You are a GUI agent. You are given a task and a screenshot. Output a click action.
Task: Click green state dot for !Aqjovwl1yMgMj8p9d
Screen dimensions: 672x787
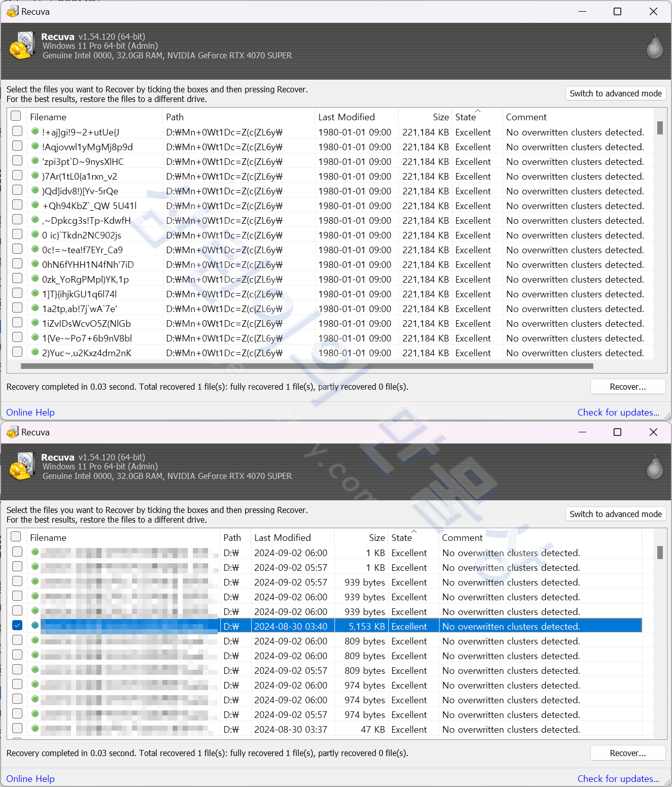pos(35,146)
